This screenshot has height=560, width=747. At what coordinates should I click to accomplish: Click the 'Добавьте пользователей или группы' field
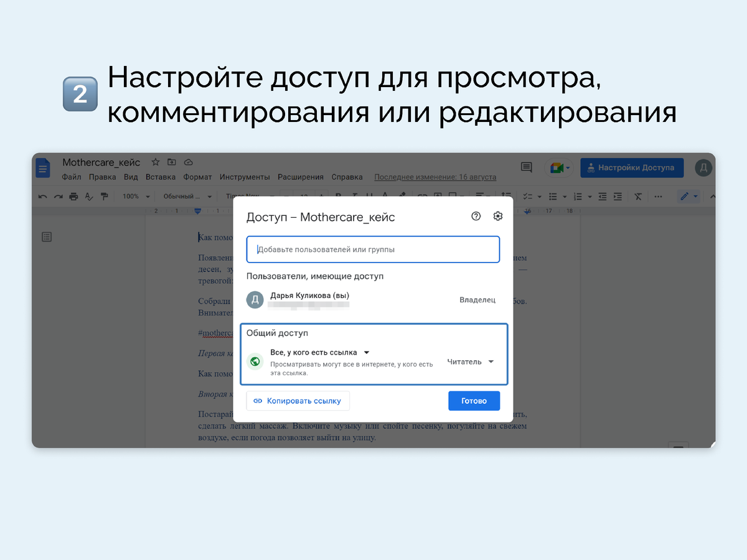373,250
